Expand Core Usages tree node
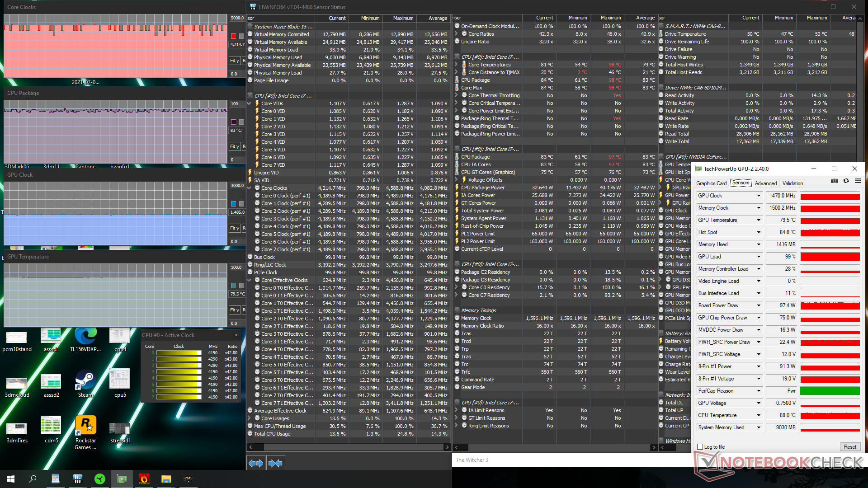This screenshot has height=488, width=868. (250, 418)
